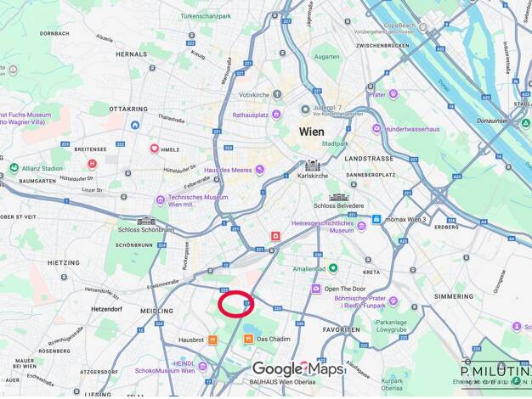Open the Haus des Meeres marker
The height and width of the screenshot is (399, 532).
(x=259, y=169)
